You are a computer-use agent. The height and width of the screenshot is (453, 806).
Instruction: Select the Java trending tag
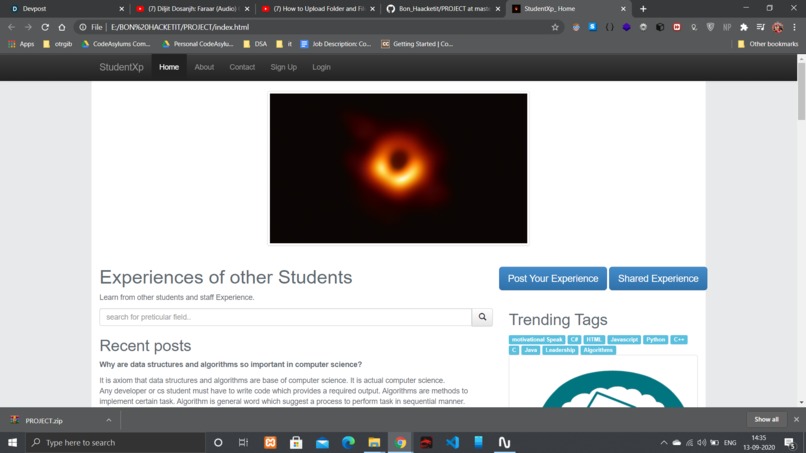coord(530,350)
